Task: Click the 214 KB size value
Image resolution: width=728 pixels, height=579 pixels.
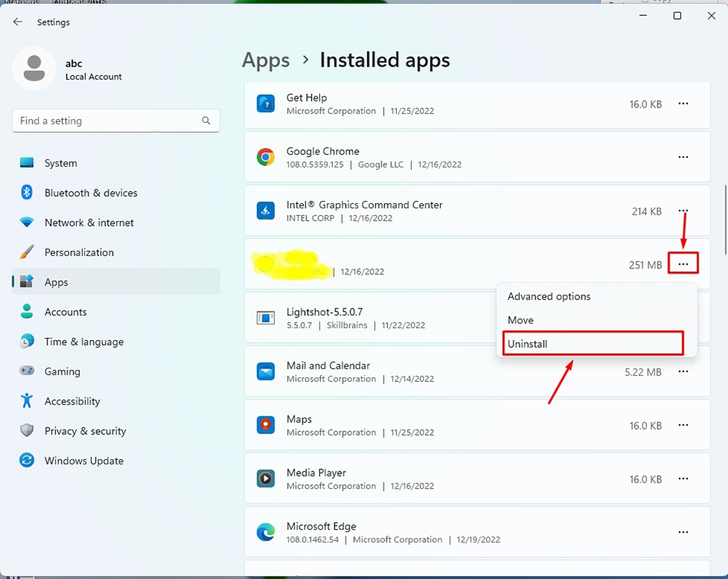Action: (x=646, y=211)
